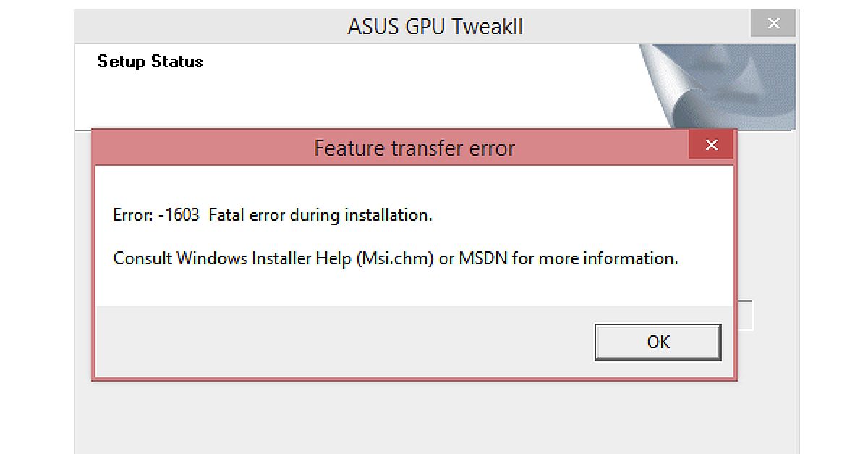
Task: Click the installer background below the dialog
Action: (x=414, y=420)
